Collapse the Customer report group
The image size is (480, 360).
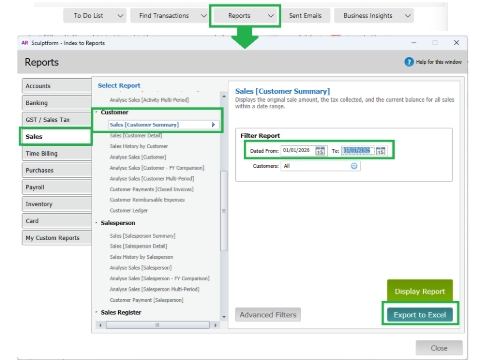pyautogui.click(x=96, y=112)
